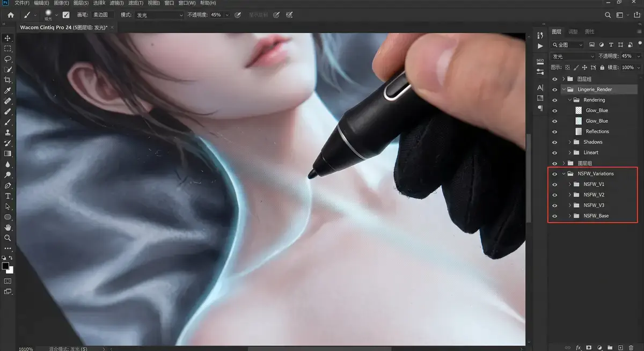Open the 编辑(E) menu
644x351 pixels.
[x=41, y=3]
